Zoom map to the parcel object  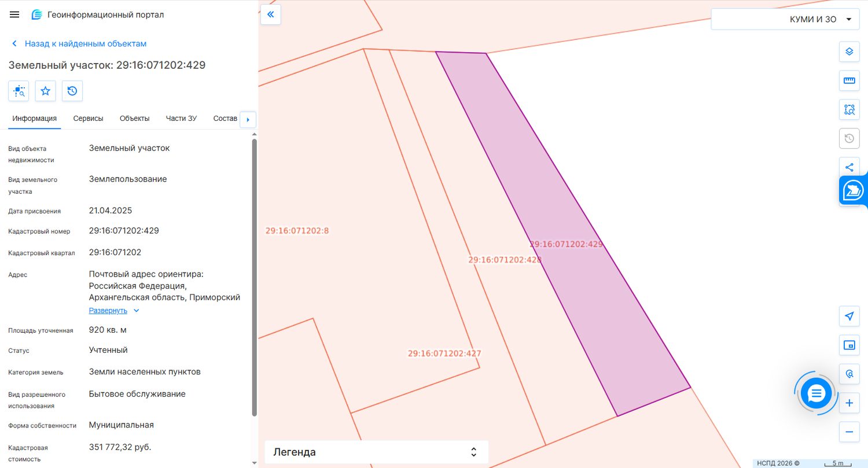click(19, 91)
